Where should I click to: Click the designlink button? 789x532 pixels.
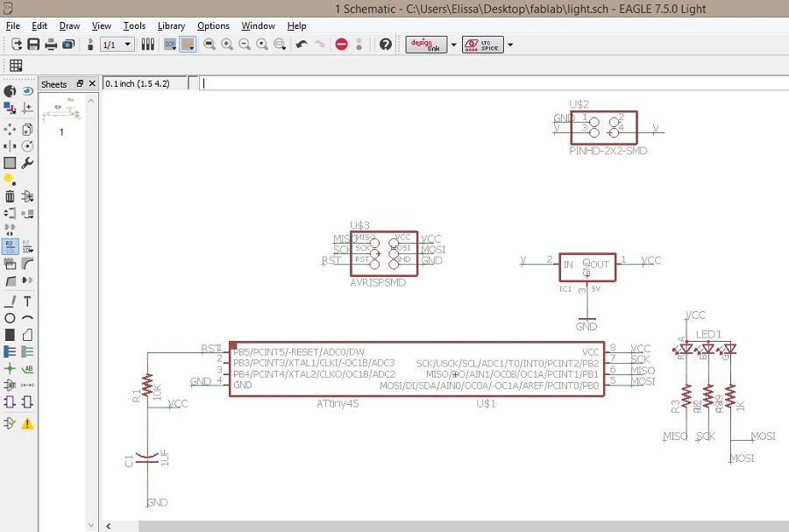pos(426,44)
